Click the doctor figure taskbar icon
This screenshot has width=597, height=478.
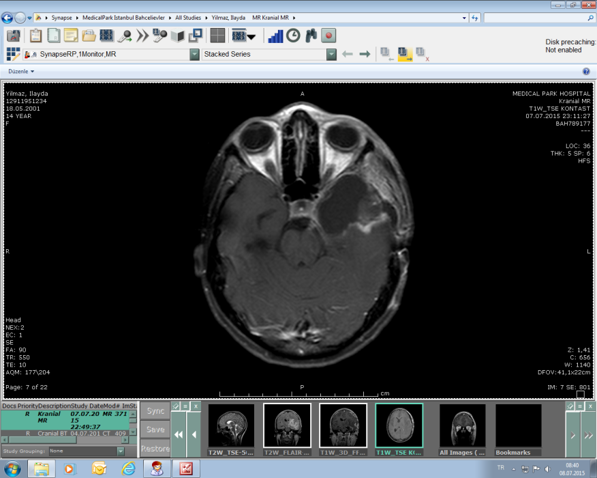point(157,468)
